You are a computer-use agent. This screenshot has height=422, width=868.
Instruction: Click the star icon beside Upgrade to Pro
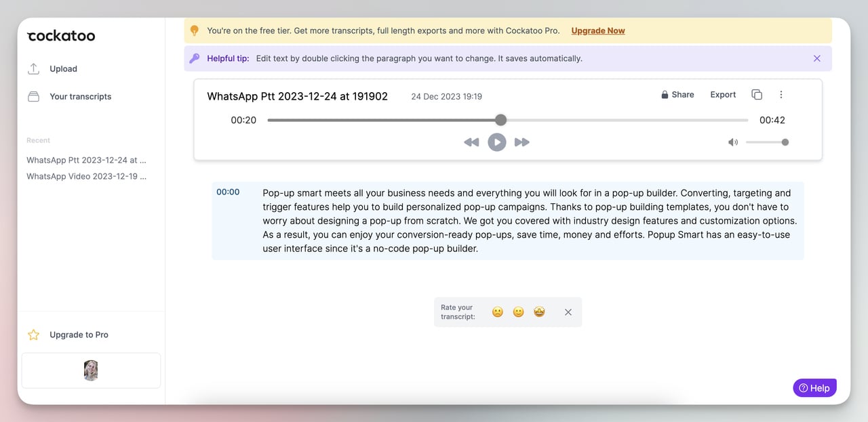(x=33, y=334)
